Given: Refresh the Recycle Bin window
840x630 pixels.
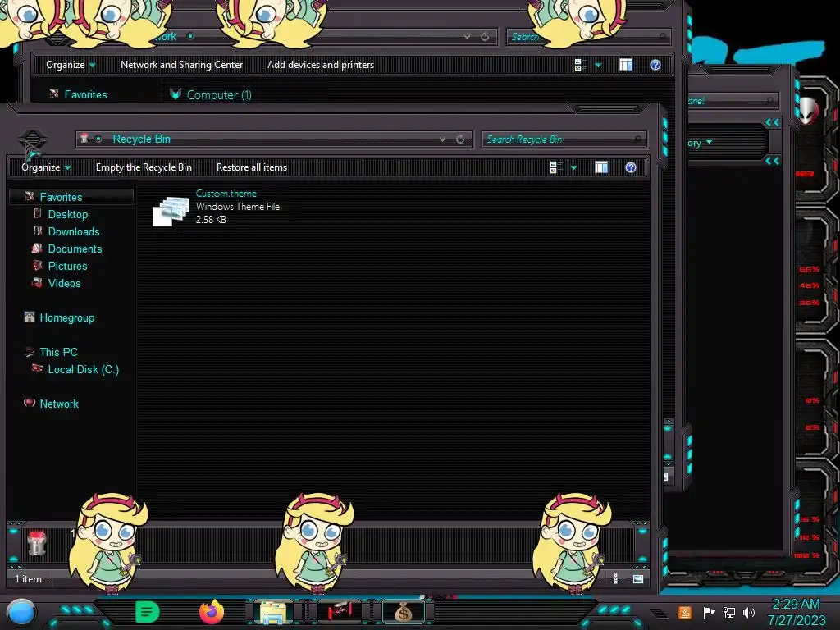Looking at the screenshot, I should tap(460, 139).
